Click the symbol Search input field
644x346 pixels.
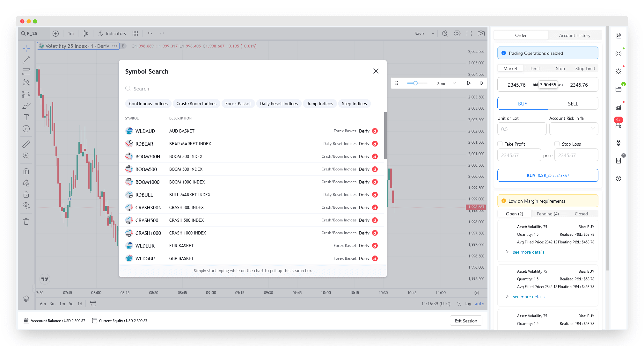click(x=252, y=89)
